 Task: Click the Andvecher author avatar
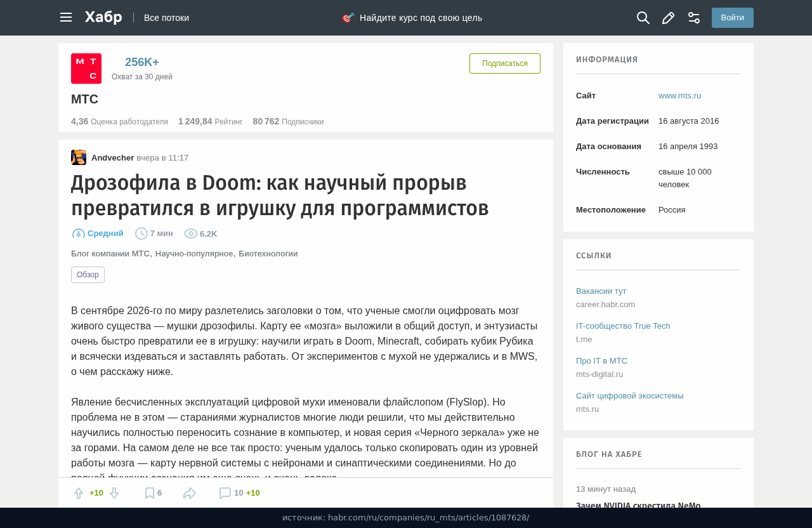click(x=79, y=157)
